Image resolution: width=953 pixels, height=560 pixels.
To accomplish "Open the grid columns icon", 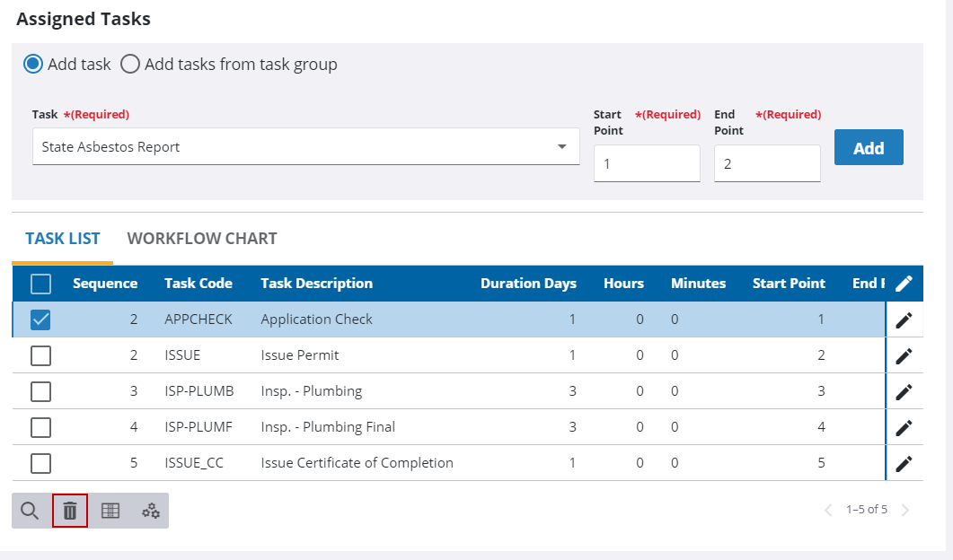I will (110, 511).
